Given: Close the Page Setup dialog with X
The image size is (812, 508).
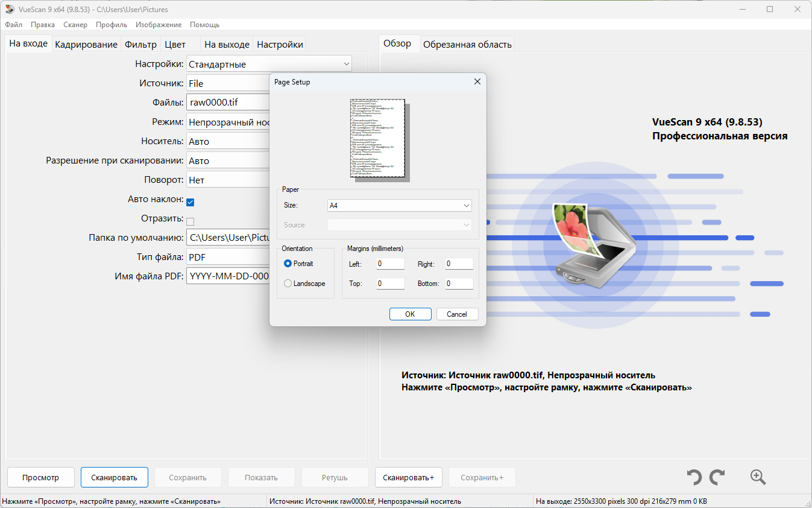Looking at the screenshot, I should [x=477, y=82].
